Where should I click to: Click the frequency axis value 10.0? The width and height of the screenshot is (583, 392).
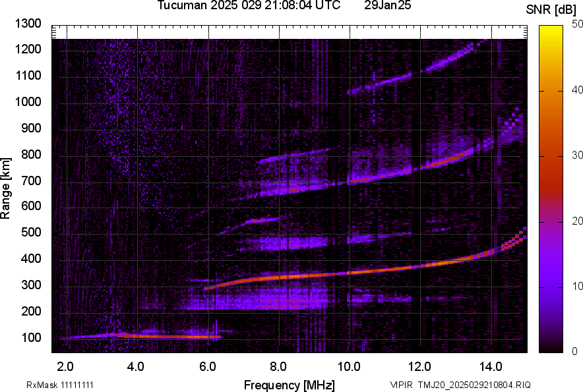[349, 367]
